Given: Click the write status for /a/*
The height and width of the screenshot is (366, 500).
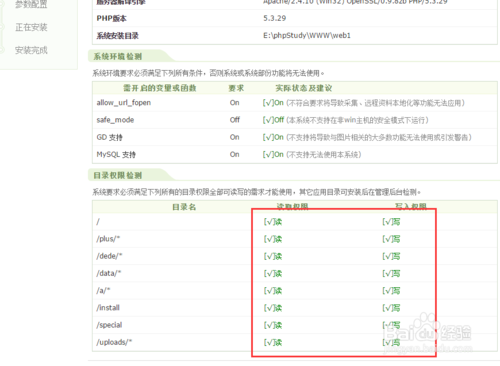Looking at the screenshot, I should [x=391, y=291].
